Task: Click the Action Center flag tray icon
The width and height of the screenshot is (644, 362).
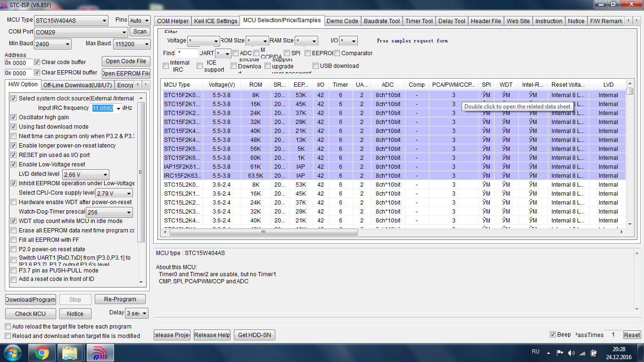Action: coord(560,353)
